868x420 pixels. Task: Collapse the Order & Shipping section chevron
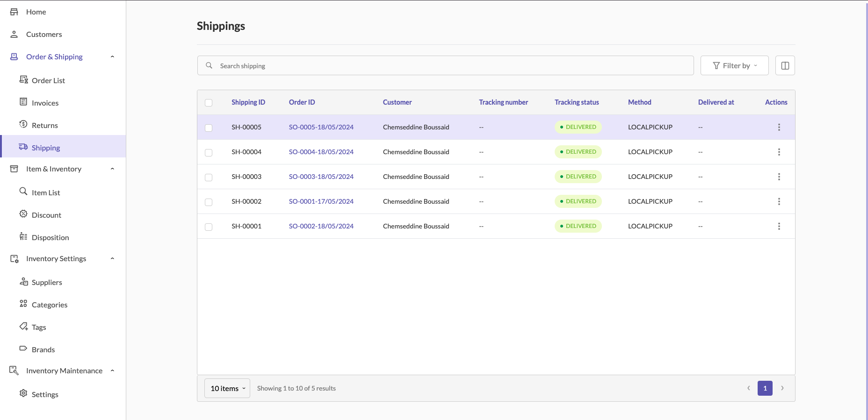(112, 57)
